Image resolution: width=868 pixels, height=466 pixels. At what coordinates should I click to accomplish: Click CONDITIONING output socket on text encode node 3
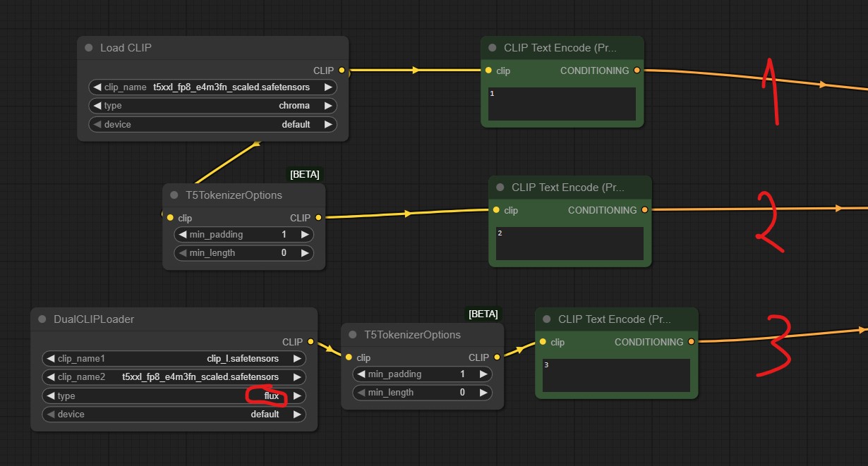pyautogui.click(x=691, y=342)
